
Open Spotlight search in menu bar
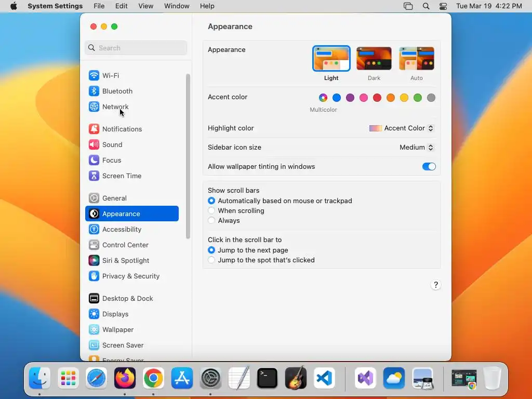click(426, 6)
